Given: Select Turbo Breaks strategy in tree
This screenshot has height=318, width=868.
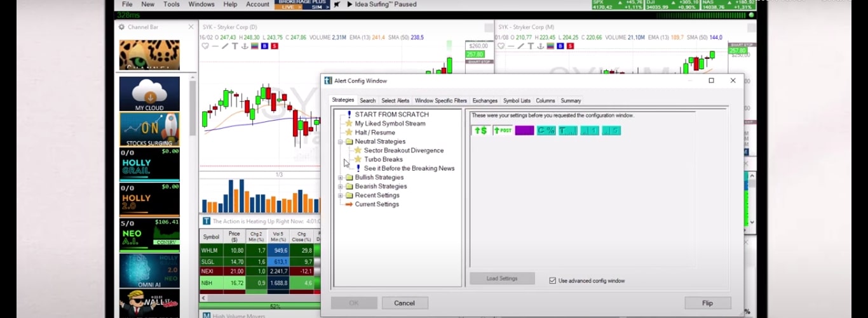Looking at the screenshot, I should pos(383,159).
